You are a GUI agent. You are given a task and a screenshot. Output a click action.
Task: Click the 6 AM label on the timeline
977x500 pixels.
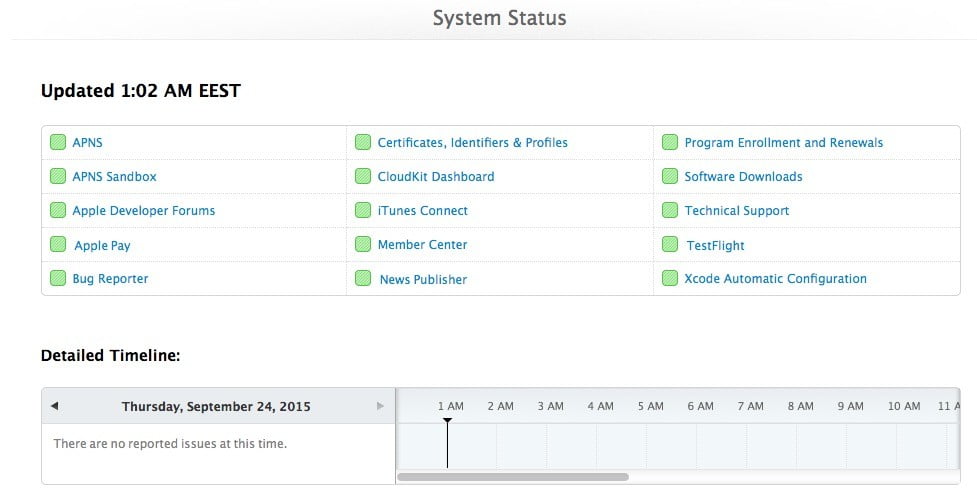pyautogui.click(x=700, y=406)
